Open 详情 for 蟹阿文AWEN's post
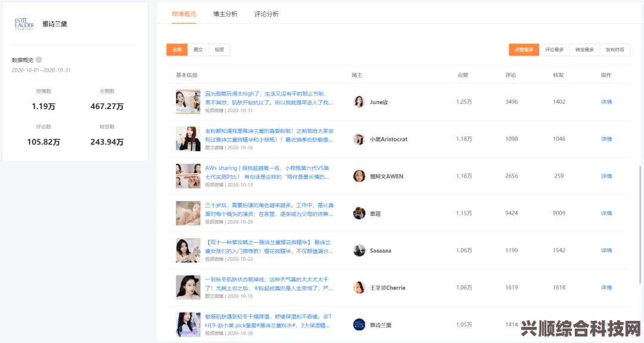This screenshot has height=343, width=644. [x=606, y=176]
